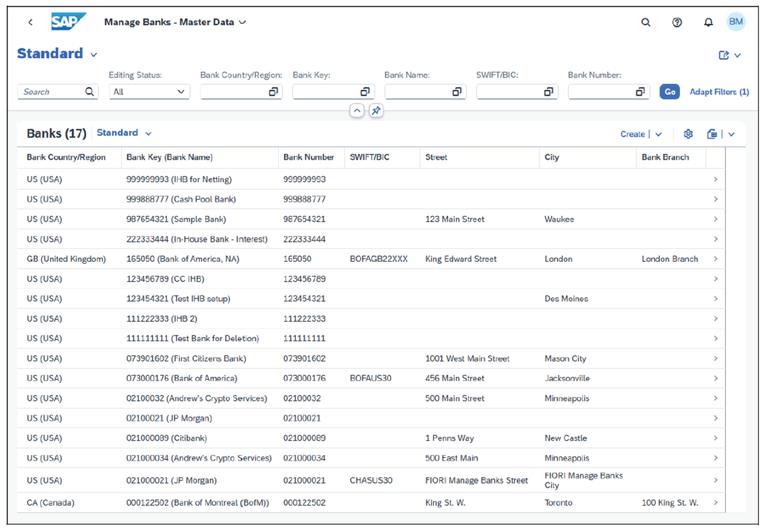Collapse the filter bar with the chevron button
Viewport: 767px width, 532px height.
point(357,111)
